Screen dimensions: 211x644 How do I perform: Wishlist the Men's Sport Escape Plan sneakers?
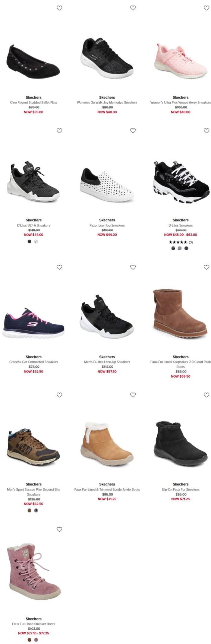click(x=59, y=395)
